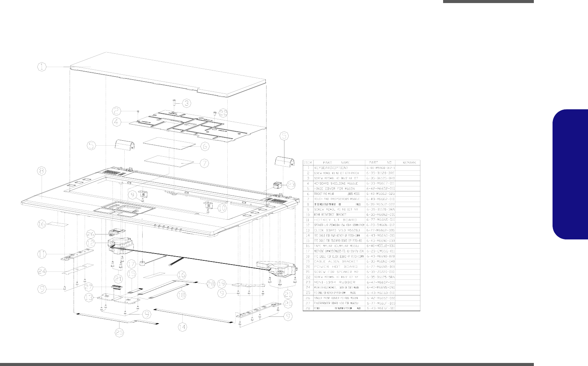588x366 pixels.
Task: Select callout bubble 23 in the diagram
Action: click(291, 185)
